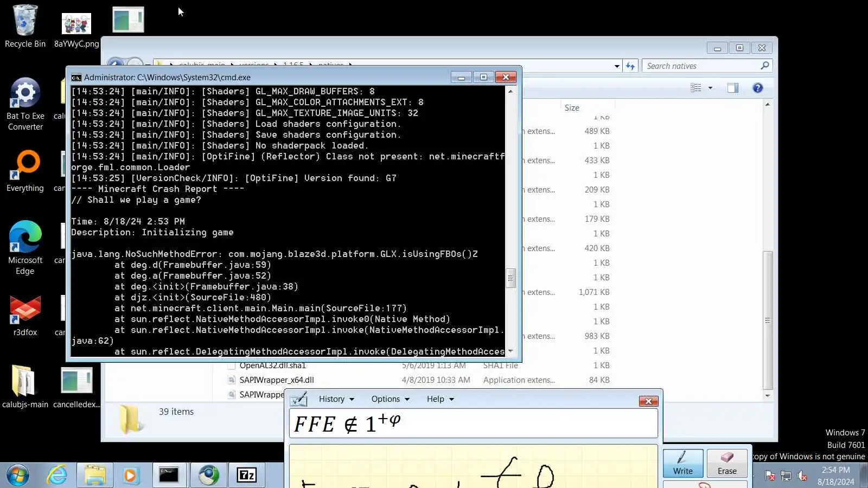This screenshot has width=868, height=488.
Task: Select the Microsoft Edge desktop shortcut
Action: (x=25, y=248)
